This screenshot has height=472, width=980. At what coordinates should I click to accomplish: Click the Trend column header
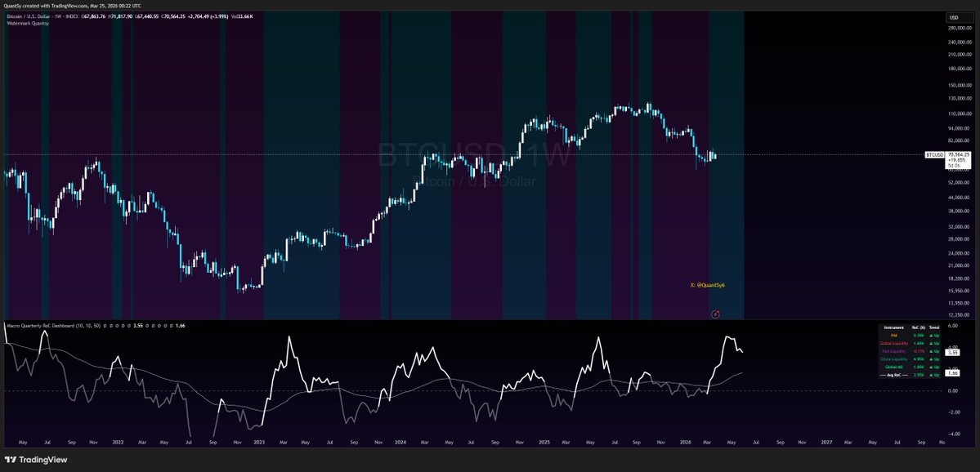point(934,327)
